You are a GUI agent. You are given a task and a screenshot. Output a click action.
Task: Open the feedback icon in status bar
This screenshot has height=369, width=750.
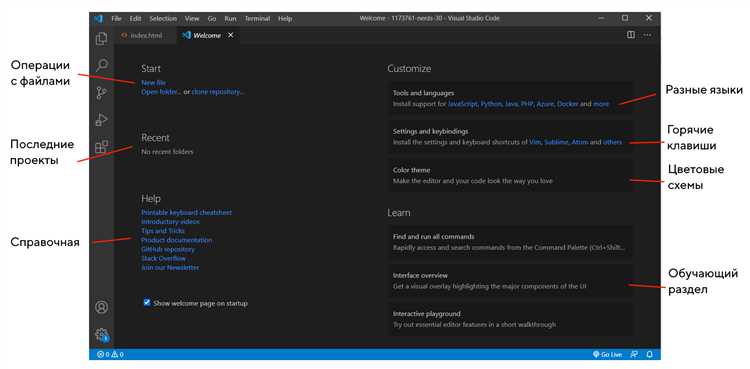point(634,355)
